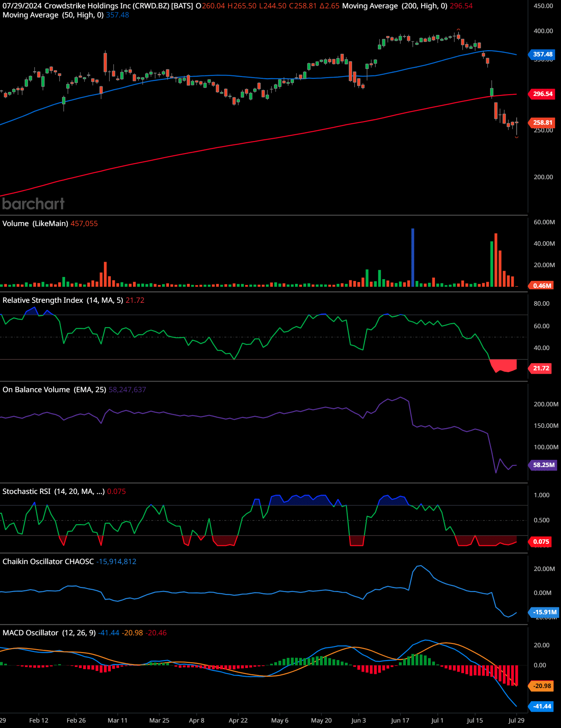Image resolution: width=561 pixels, height=728 pixels.
Task: Click the Jul 29 date axis label
Action: click(516, 720)
